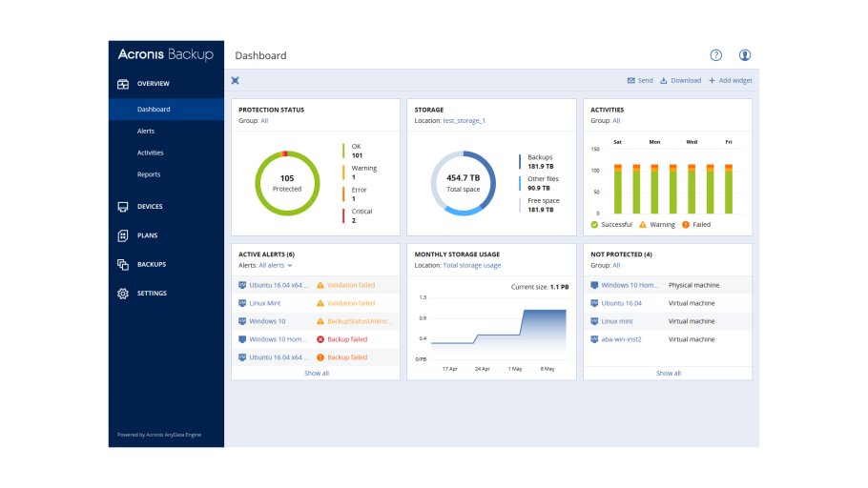Click the Download report icon
868x488 pixels.
664,81
